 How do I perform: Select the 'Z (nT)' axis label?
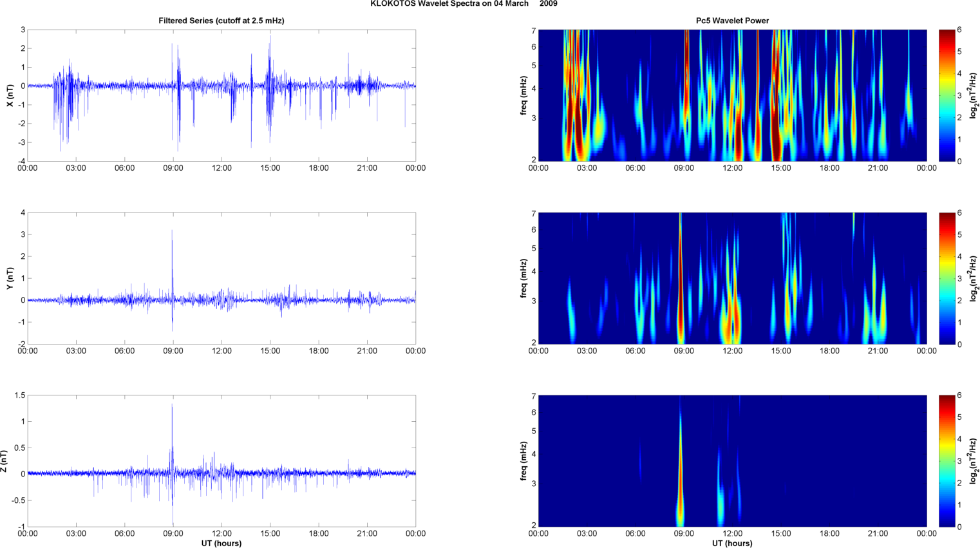[4, 461]
